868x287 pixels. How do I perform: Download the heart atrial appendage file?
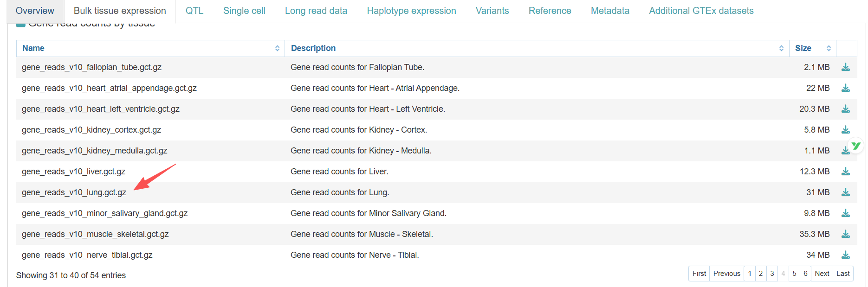(845, 88)
